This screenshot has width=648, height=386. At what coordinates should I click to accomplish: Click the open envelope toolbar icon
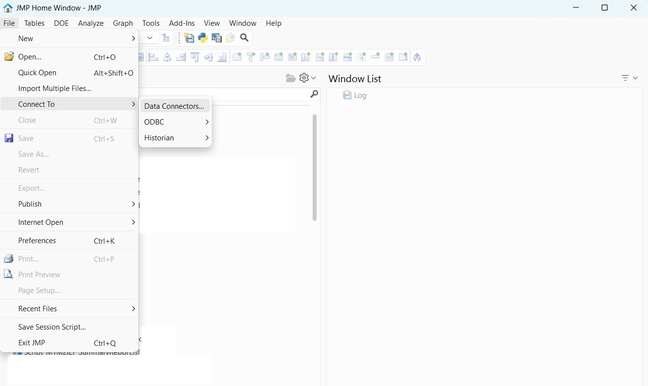click(231, 38)
